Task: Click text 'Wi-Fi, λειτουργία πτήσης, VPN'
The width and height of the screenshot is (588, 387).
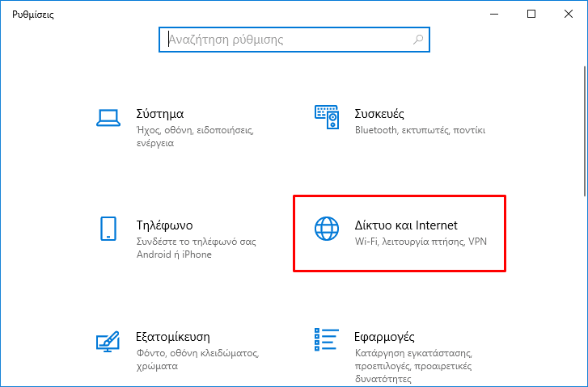Action: coord(421,242)
